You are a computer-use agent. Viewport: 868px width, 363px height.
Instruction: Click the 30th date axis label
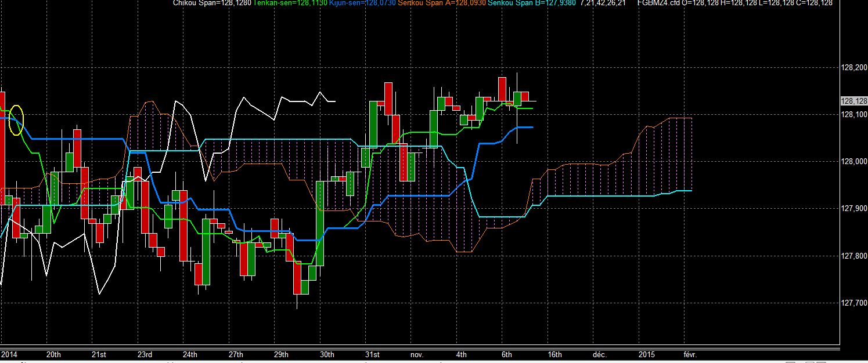click(327, 354)
